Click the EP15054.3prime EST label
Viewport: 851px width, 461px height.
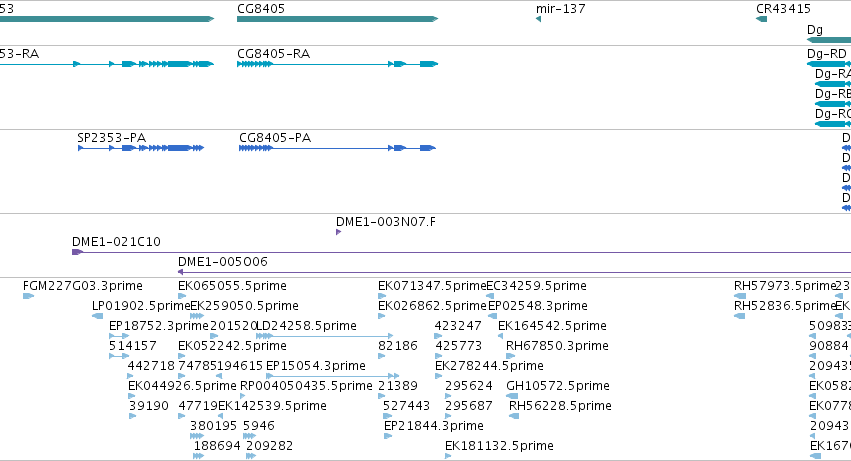coord(316,366)
